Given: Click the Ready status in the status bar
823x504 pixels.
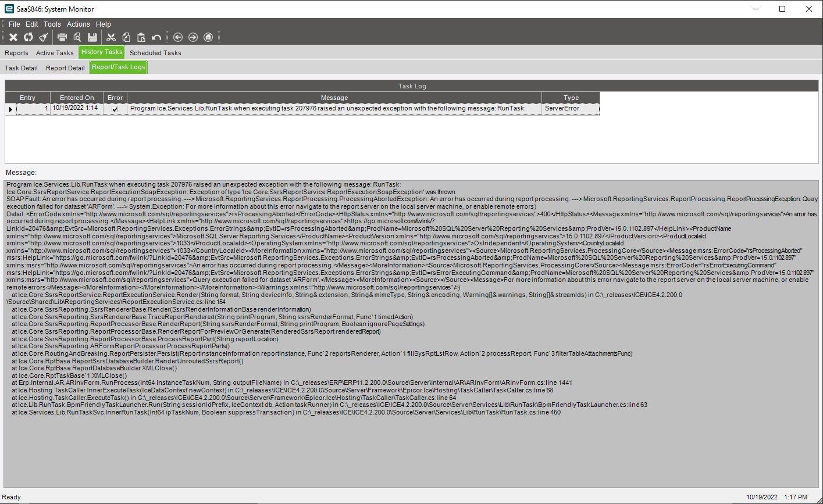Looking at the screenshot, I should 12,497.
